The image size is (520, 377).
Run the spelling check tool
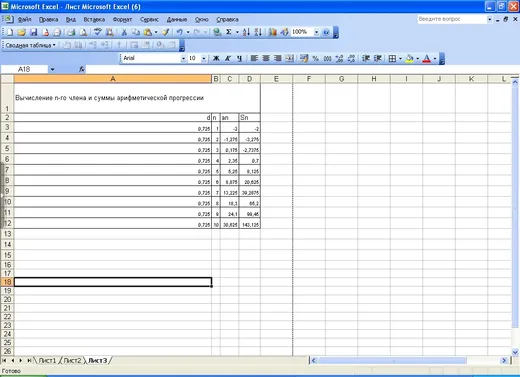[x=97, y=32]
